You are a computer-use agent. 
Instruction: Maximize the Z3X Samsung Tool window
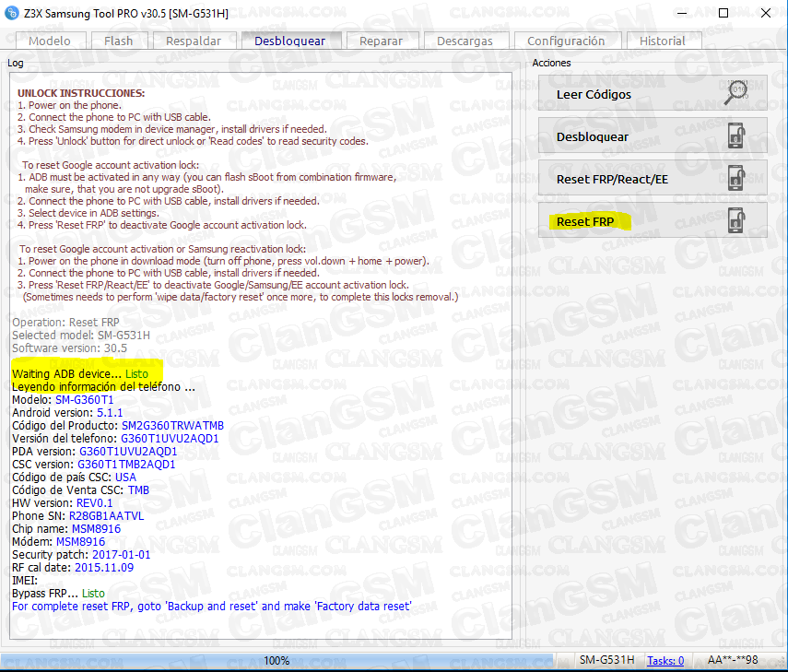[x=723, y=13]
